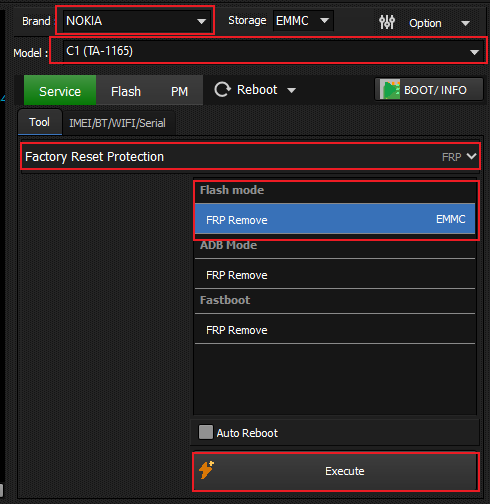Viewport: 490px width, 504px height.
Task: Click the BOOT/ INFO button
Action: point(429,89)
